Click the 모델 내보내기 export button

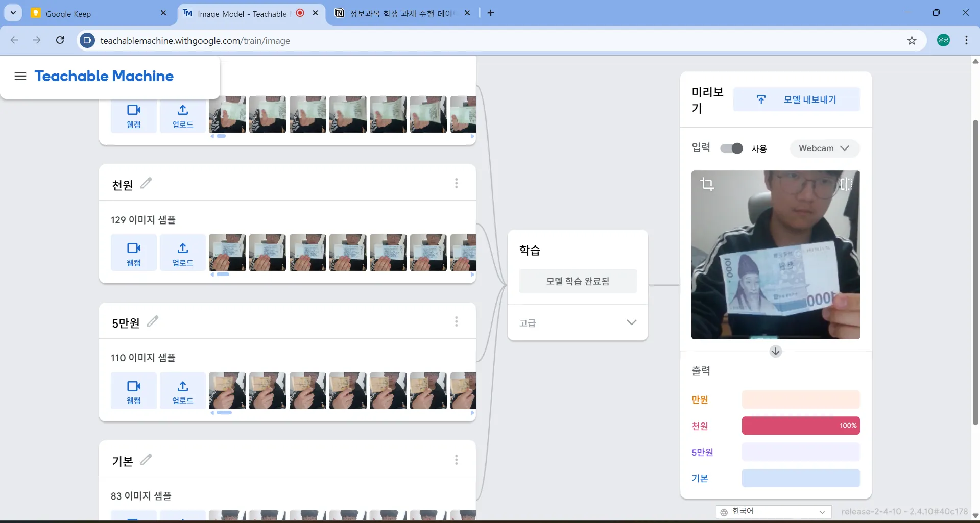pyautogui.click(x=797, y=99)
